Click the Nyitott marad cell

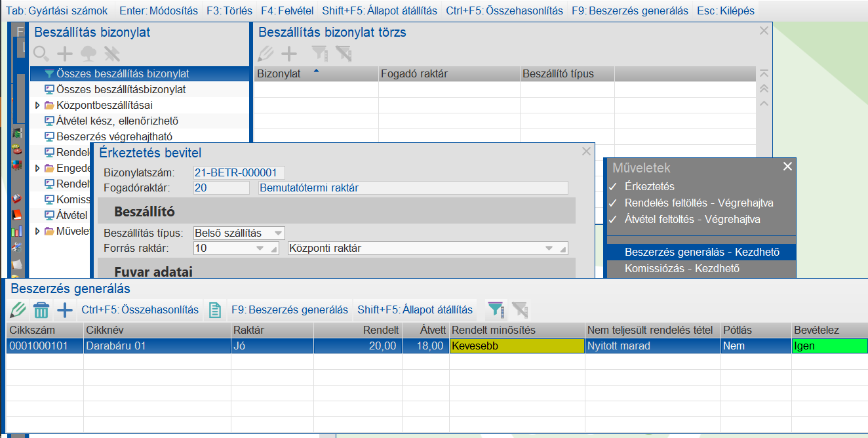click(x=653, y=346)
